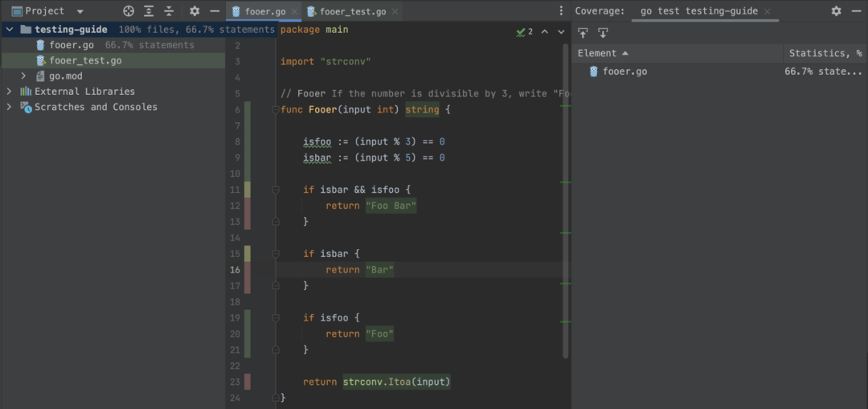Expand the go.mod node

click(x=23, y=76)
